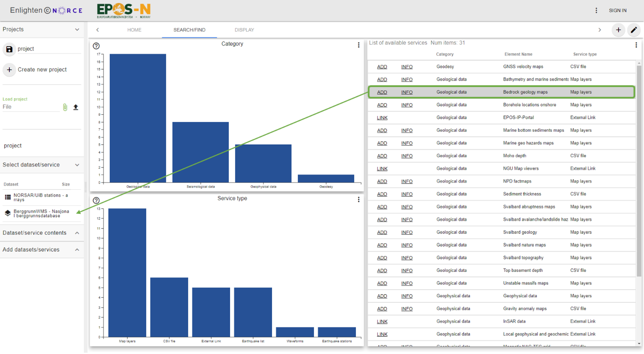Image resolution: width=644 pixels, height=354 pixels.
Task: Expand the Dataset/service contents section
Action: 77,233
